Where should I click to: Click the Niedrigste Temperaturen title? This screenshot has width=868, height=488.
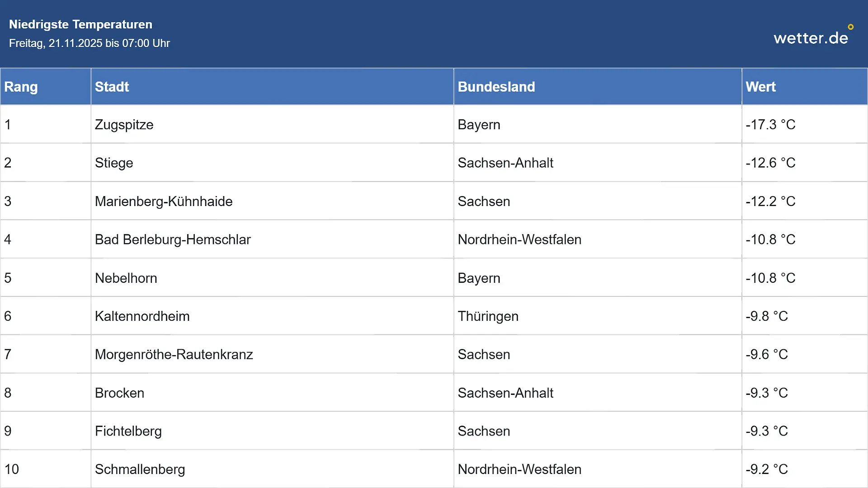[x=80, y=24]
